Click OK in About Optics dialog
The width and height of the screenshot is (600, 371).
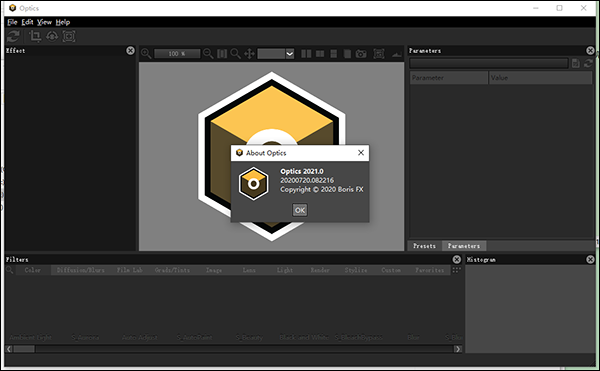[300, 210]
